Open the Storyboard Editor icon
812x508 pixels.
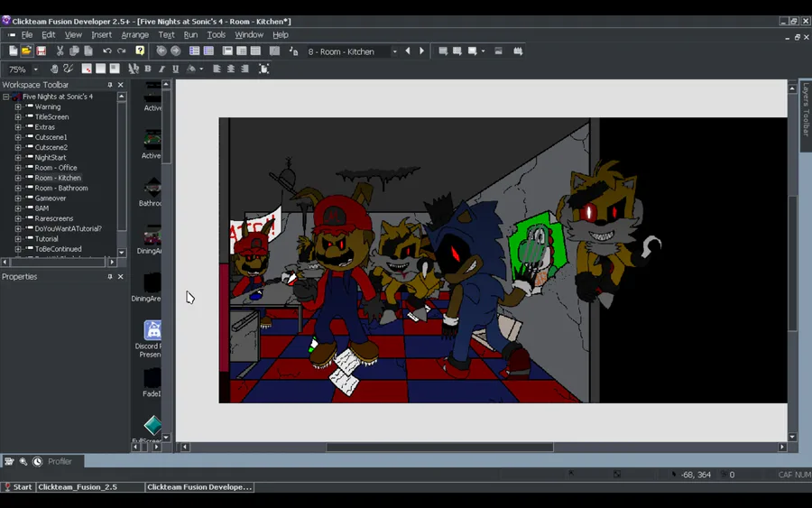pos(194,51)
